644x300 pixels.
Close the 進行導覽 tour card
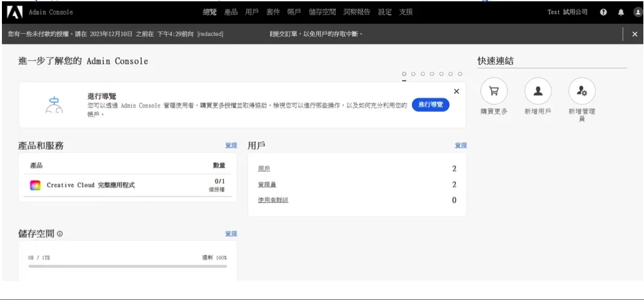coord(456,91)
